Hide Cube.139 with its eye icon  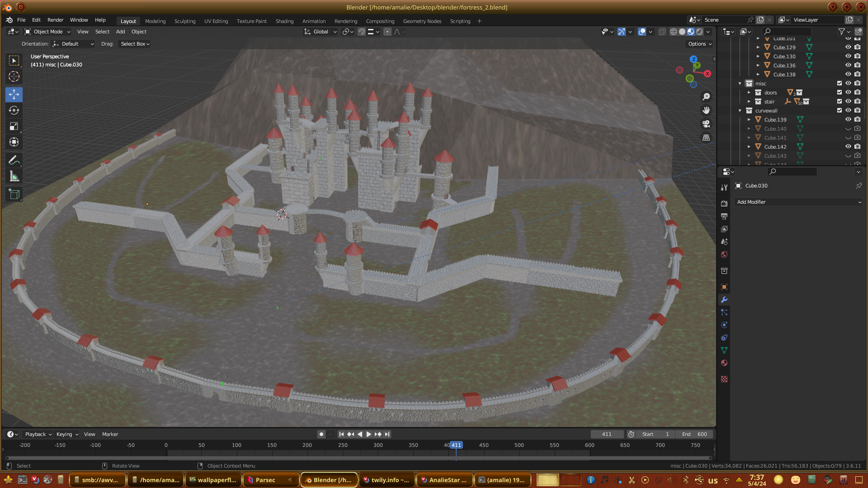(x=848, y=119)
